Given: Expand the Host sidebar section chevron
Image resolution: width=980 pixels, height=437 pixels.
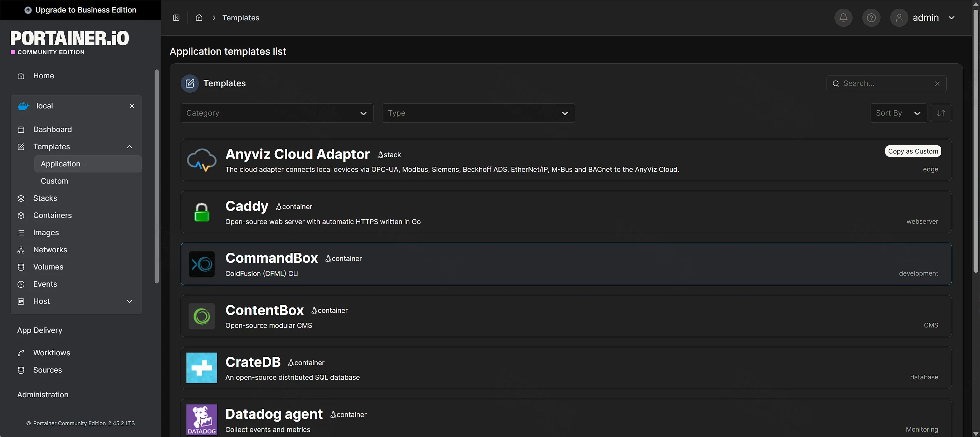Looking at the screenshot, I should (130, 301).
